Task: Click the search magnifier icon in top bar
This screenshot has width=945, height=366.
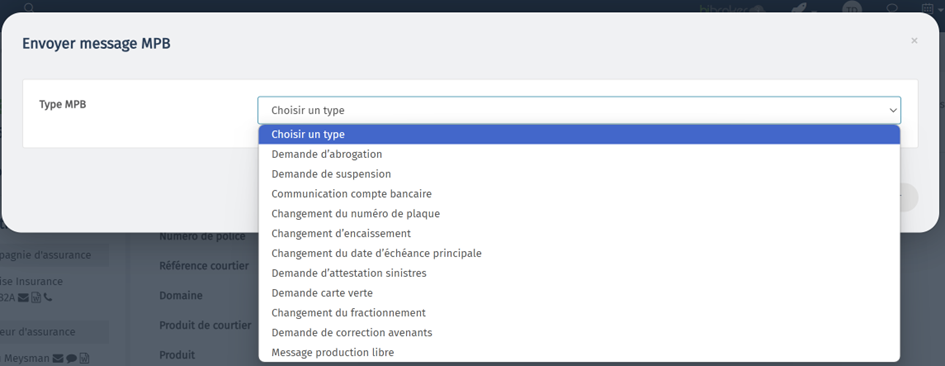Action: (x=29, y=7)
